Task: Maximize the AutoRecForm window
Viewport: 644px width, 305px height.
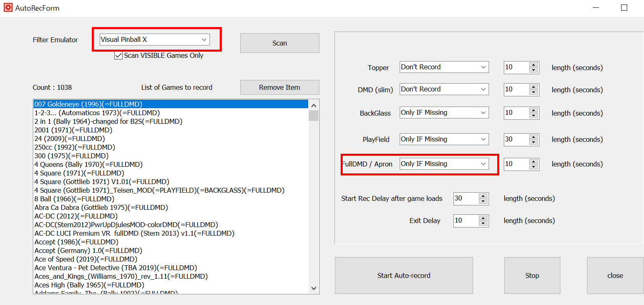Action: (624, 7)
